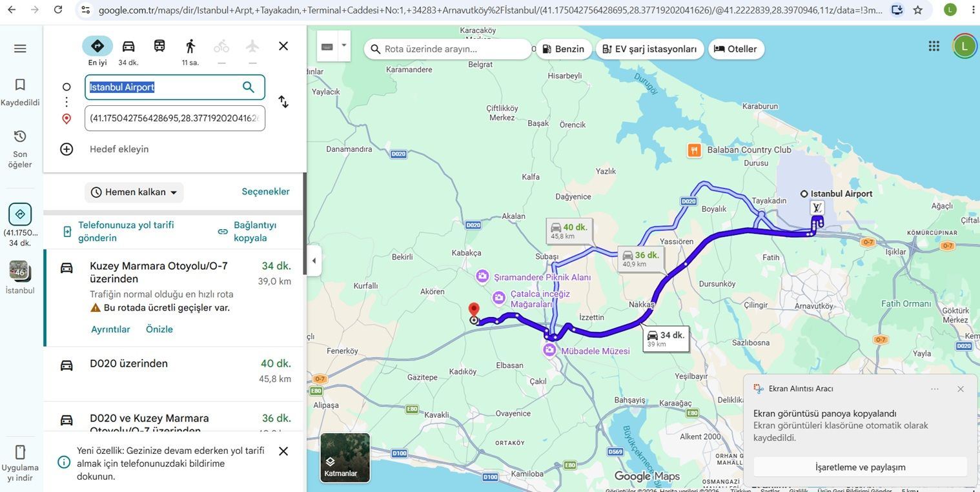Click the browser address bar URL

pos(491,10)
